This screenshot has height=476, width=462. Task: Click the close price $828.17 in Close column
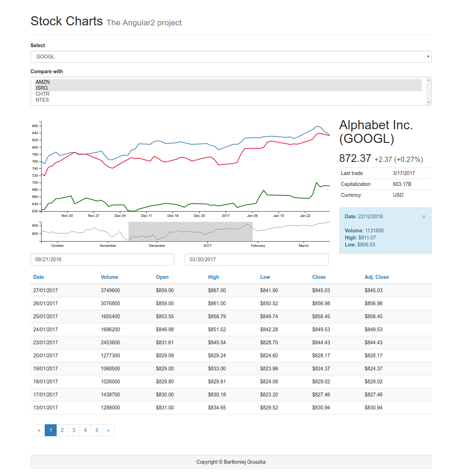321,356
